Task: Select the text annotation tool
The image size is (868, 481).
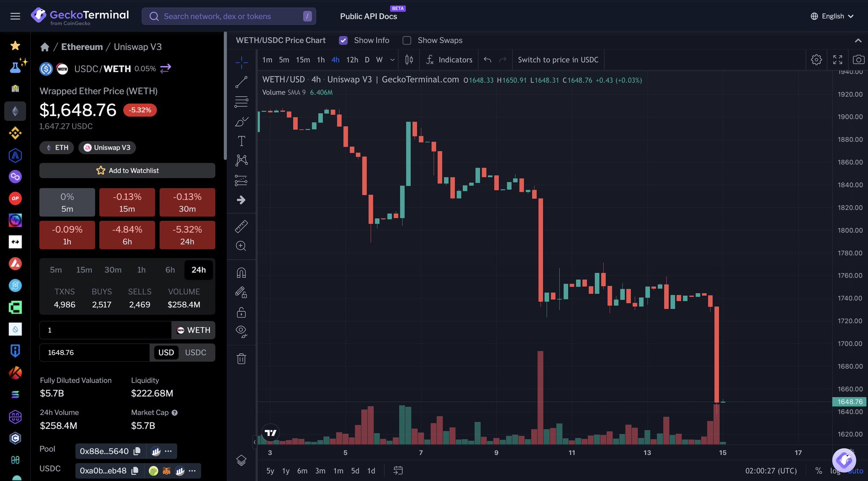Action: pos(241,141)
